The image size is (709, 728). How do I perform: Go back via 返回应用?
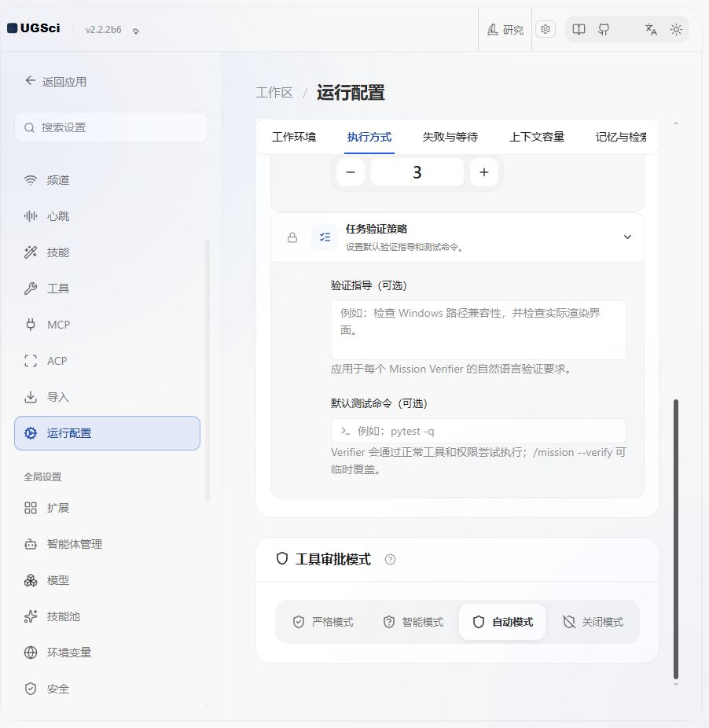click(56, 82)
